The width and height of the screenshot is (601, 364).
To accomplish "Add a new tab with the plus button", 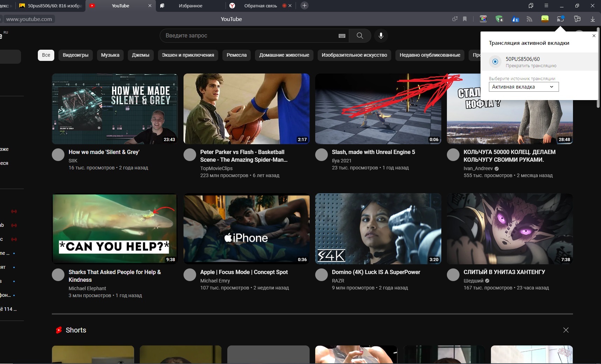I will click(304, 6).
